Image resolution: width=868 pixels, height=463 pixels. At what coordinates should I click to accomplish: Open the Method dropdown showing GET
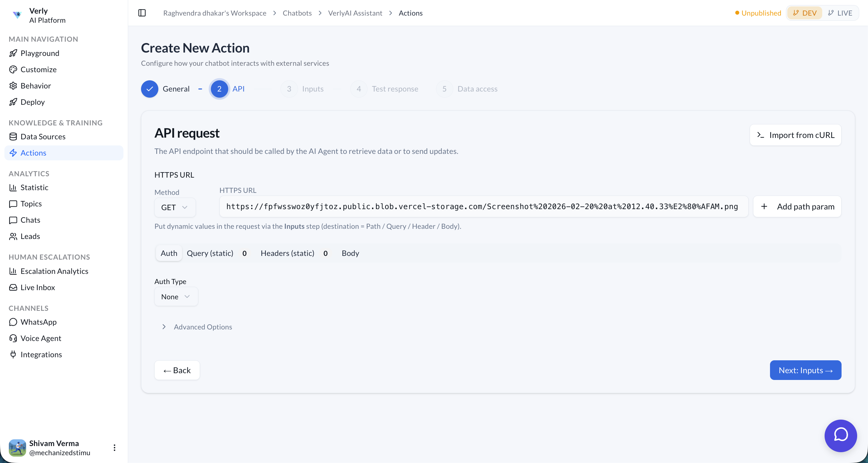174,207
